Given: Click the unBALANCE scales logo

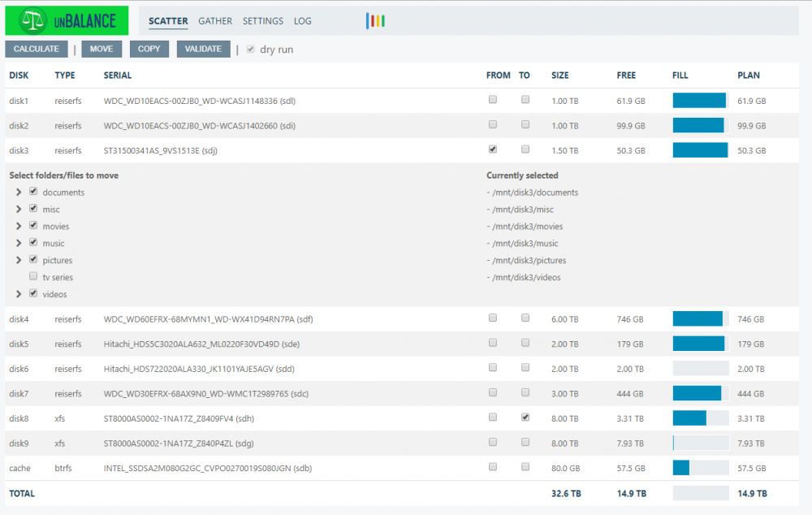Looking at the screenshot, I should 67,21.
